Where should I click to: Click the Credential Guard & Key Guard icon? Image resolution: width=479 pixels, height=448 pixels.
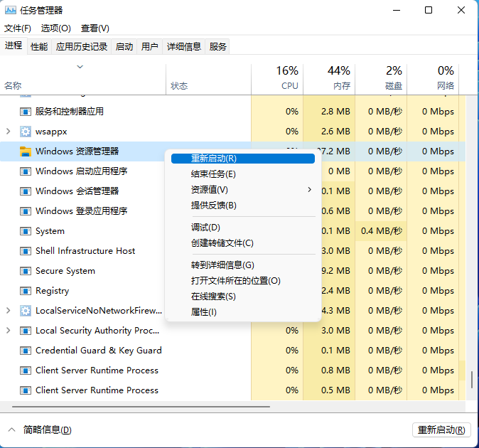pyautogui.click(x=26, y=350)
